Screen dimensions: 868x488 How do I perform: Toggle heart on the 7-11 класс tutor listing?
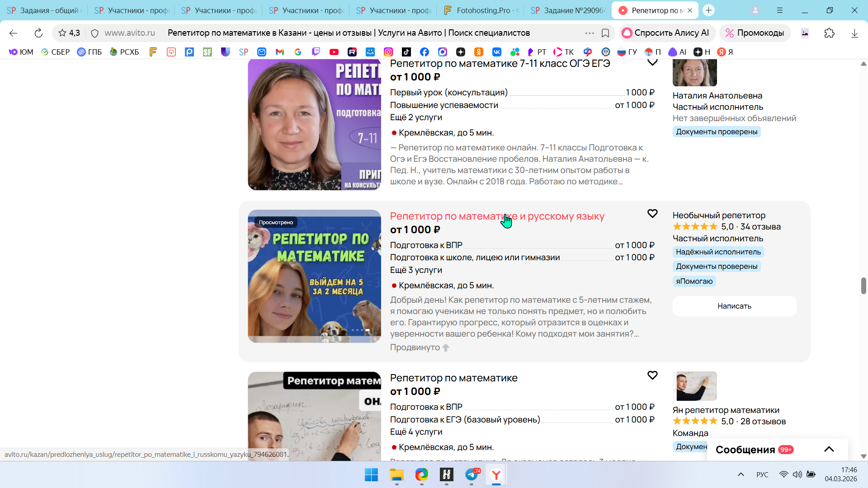click(x=652, y=62)
